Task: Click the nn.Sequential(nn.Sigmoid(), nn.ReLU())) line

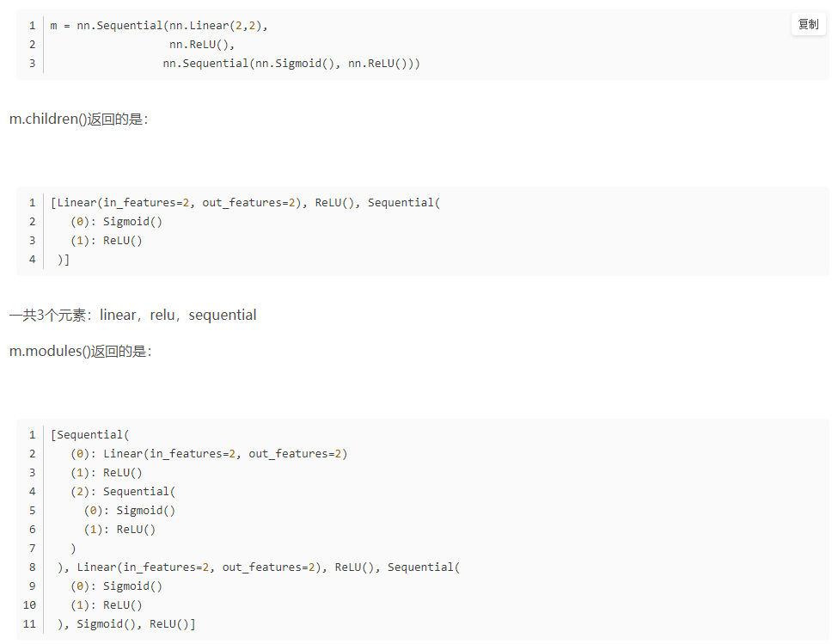Action: click(291, 63)
